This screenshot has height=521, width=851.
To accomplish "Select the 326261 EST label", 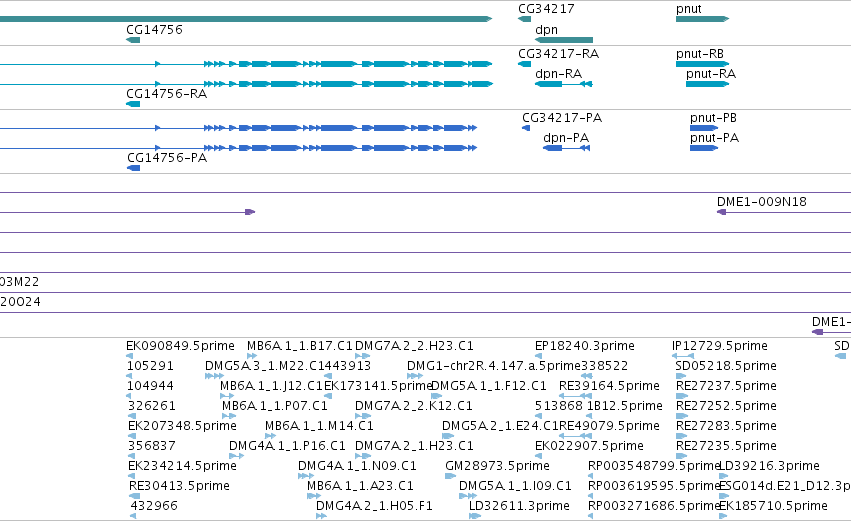I will pyautogui.click(x=152, y=406).
